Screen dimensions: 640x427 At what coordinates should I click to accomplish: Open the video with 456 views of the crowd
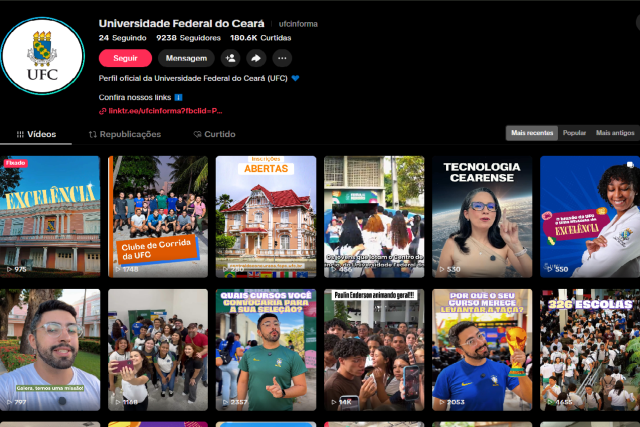(374, 217)
